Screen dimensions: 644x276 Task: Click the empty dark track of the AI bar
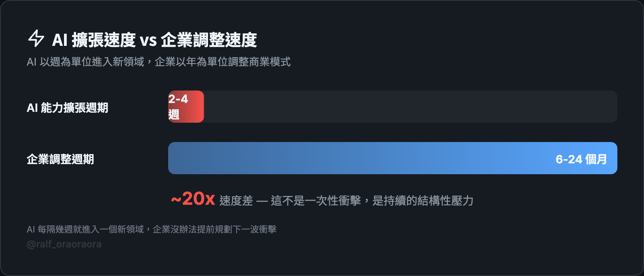[411, 107]
